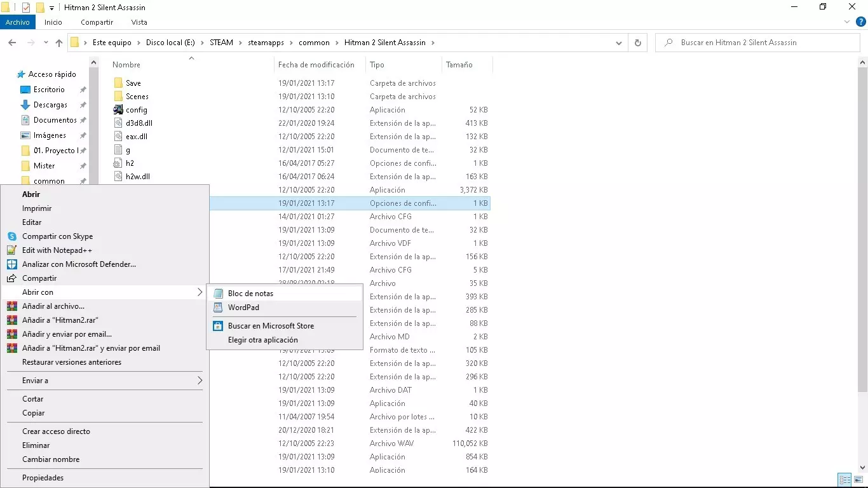Select the h2w.dll file icon
This screenshot has height=488, width=868.
pos(118,177)
